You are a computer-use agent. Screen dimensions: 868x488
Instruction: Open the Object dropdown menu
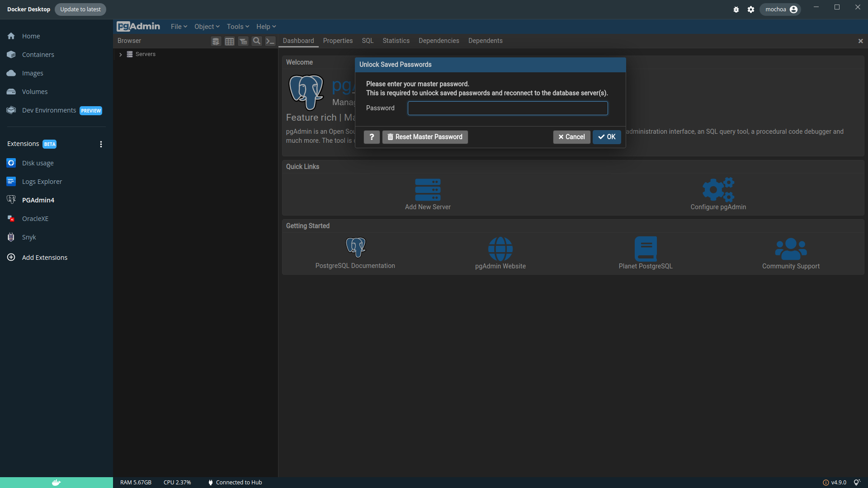pos(207,27)
